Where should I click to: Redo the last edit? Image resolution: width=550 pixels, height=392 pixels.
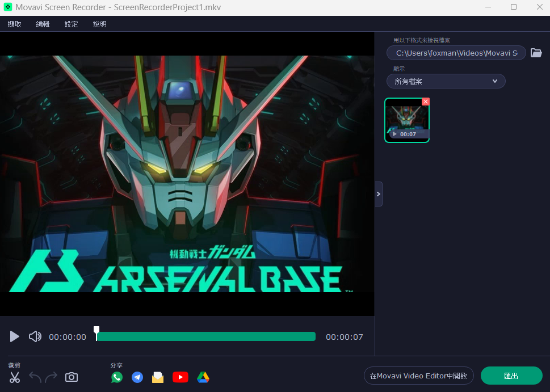(51, 377)
